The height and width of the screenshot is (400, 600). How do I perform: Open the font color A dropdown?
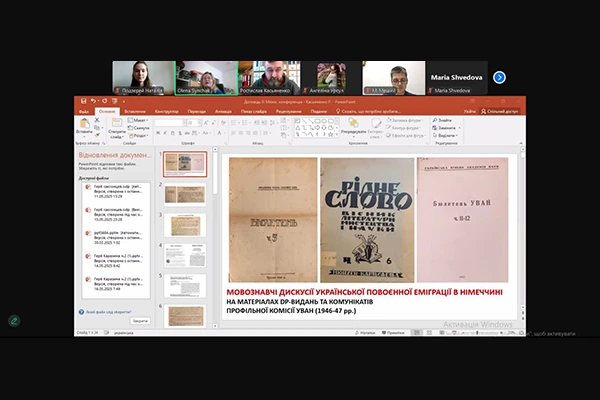pos(220,133)
